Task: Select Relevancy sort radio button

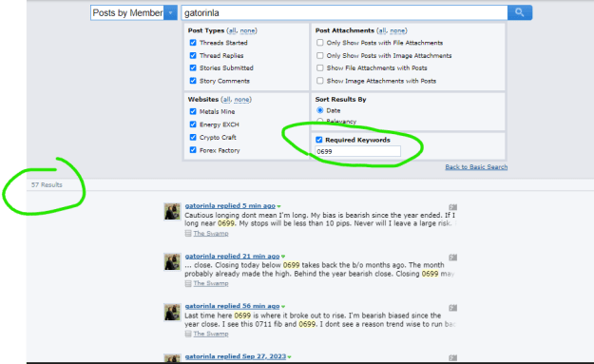Action: [320, 122]
